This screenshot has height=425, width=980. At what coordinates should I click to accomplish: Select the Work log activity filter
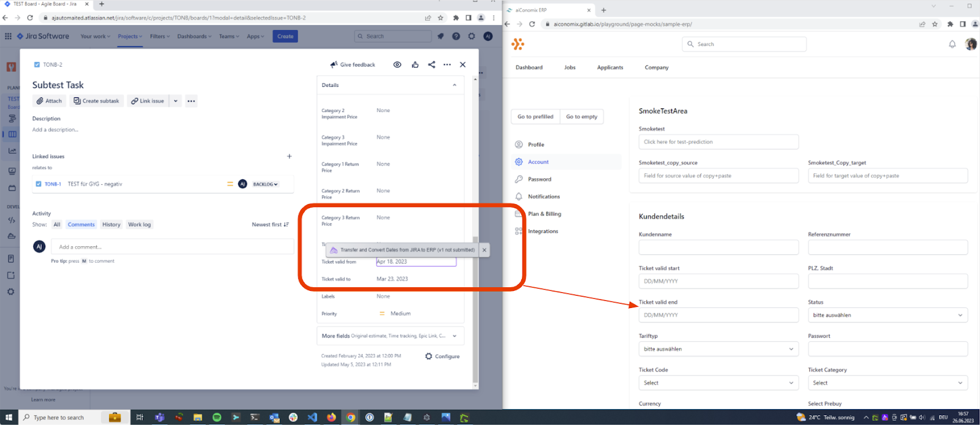139,225
